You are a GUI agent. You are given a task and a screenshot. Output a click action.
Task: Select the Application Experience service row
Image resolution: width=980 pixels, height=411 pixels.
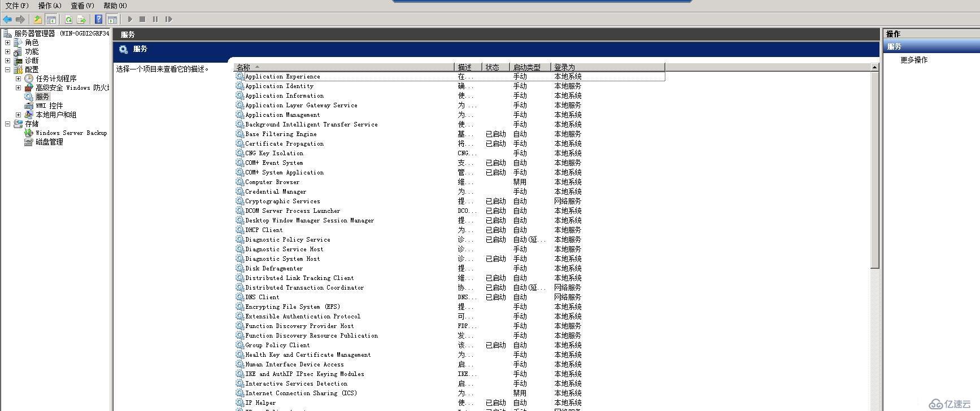(450, 76)
